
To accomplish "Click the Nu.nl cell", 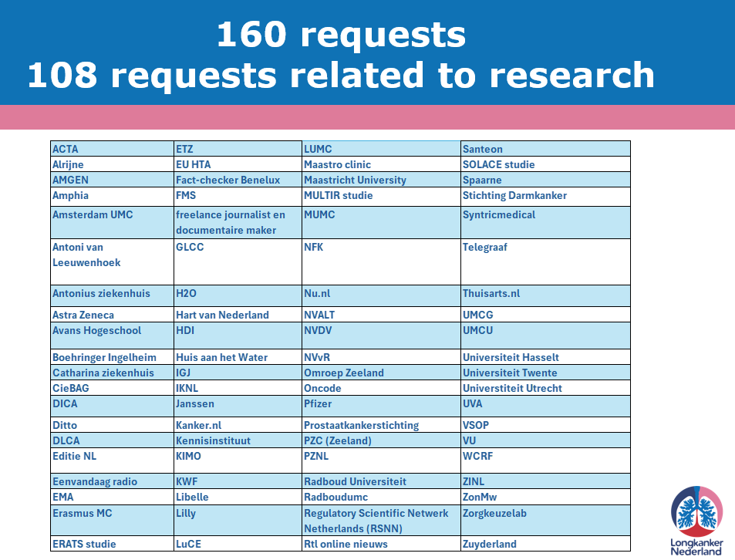I will [x=381, y=295].
